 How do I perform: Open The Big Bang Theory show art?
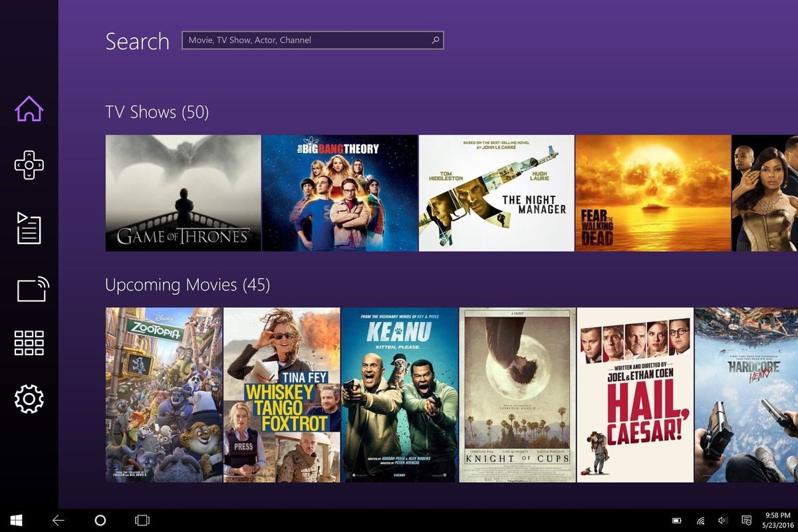click(x=340, y=193)
